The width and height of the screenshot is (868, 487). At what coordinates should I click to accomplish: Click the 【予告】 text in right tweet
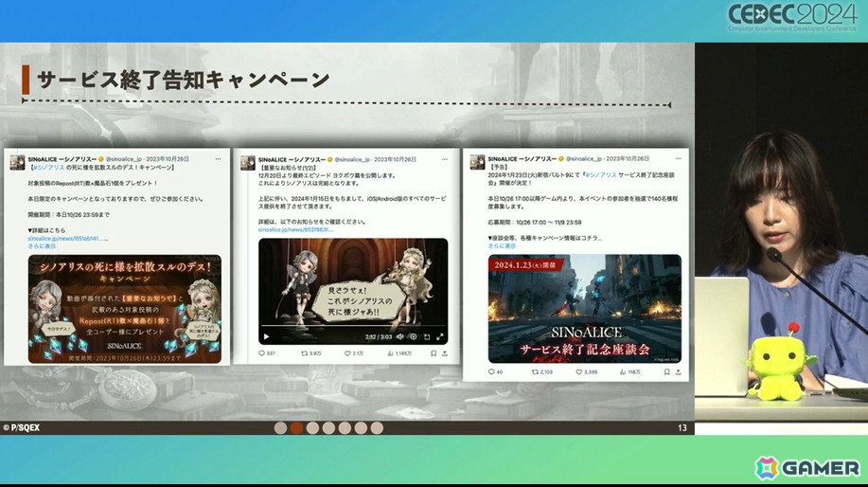coord(500,166)
